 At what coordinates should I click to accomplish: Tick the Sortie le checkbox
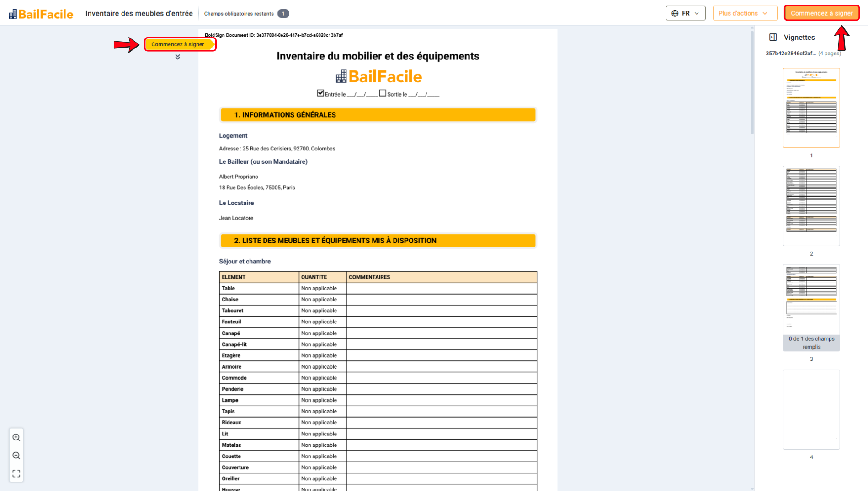[x=383, y=93]
